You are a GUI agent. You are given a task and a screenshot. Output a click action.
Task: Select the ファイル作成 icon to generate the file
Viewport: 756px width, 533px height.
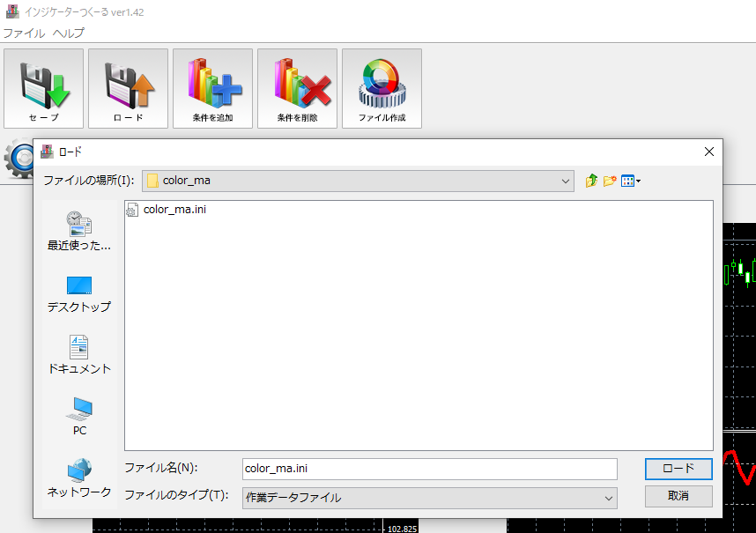(382, 88)
